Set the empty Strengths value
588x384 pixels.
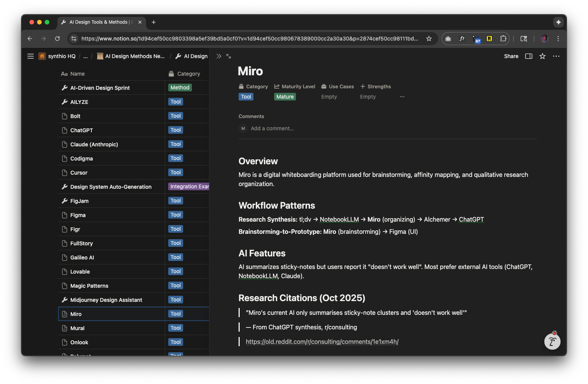[368, 97]
